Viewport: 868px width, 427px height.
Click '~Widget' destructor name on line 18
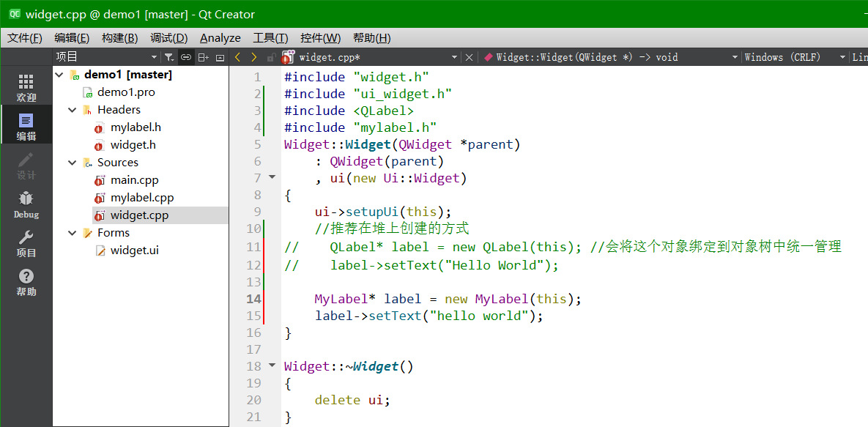[x=372, y=366]
